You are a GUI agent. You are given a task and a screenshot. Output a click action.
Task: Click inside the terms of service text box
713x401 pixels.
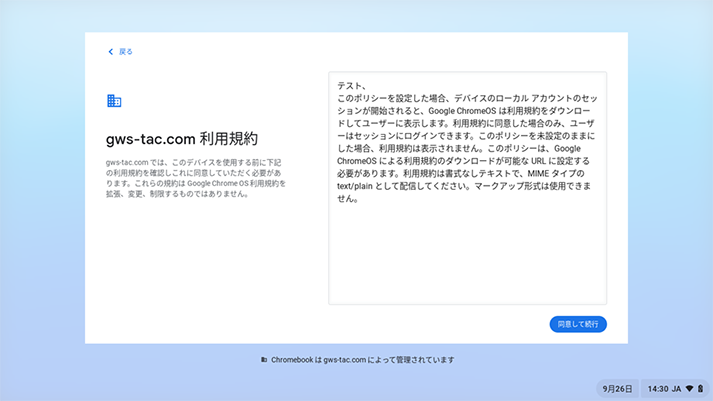point(467,188)
